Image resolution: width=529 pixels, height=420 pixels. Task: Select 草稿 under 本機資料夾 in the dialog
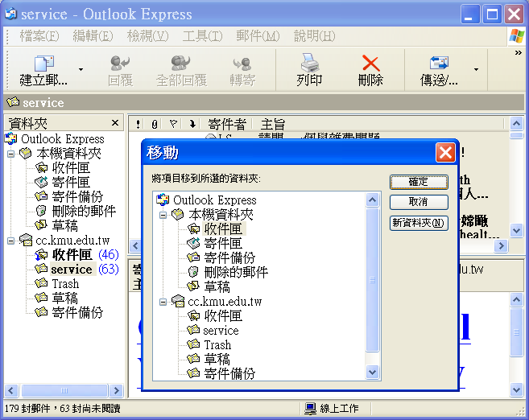click(x=217, y=287)
